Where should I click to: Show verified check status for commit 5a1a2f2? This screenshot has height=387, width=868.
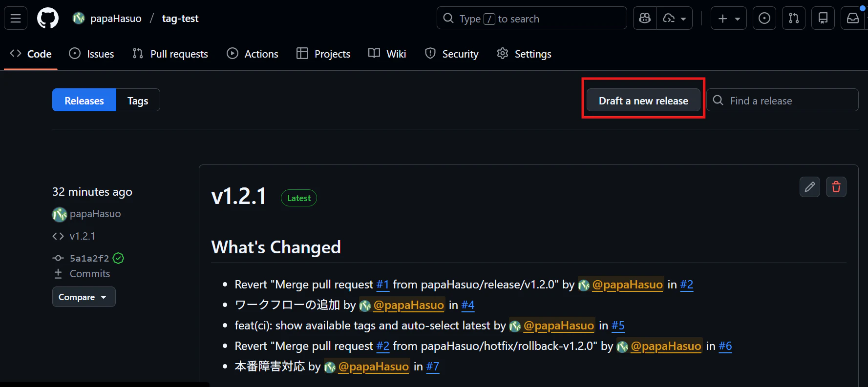[118, 258]
